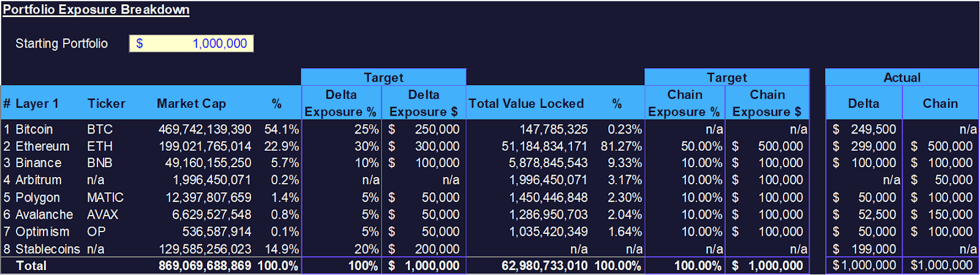This screenshot has width=980, height=275.
Task: Click the MATIC ticker cell
Action: coord(105,197)
